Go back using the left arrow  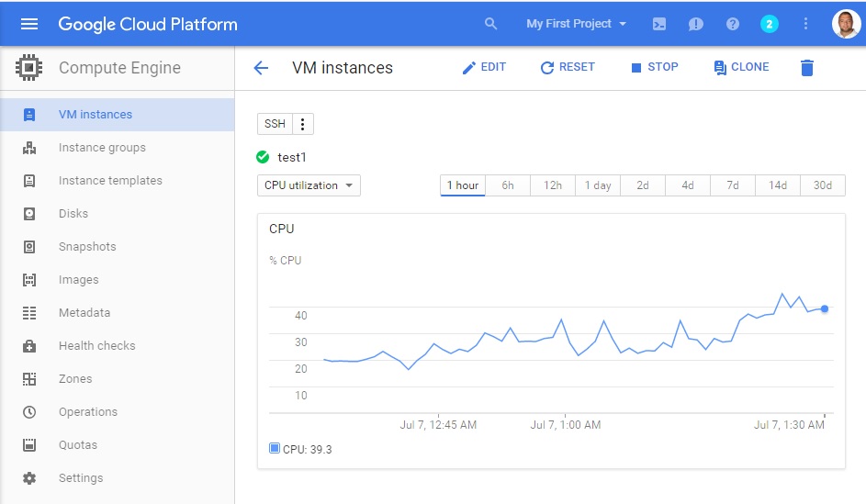pos(261,68)
